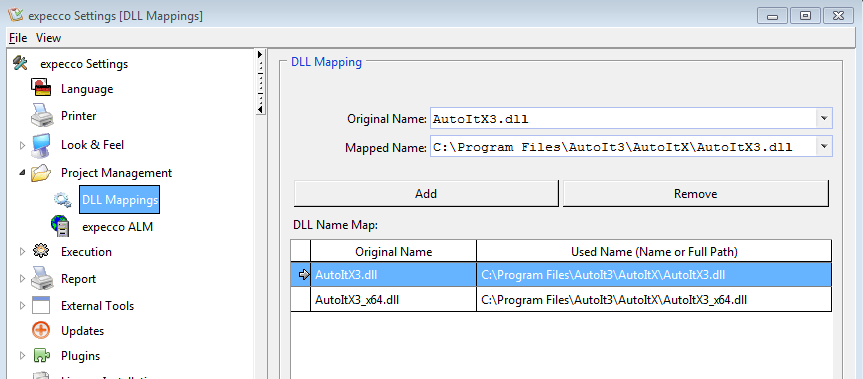Select Language in the settings tree
This screenshot has height=379, width=863.
87,89
